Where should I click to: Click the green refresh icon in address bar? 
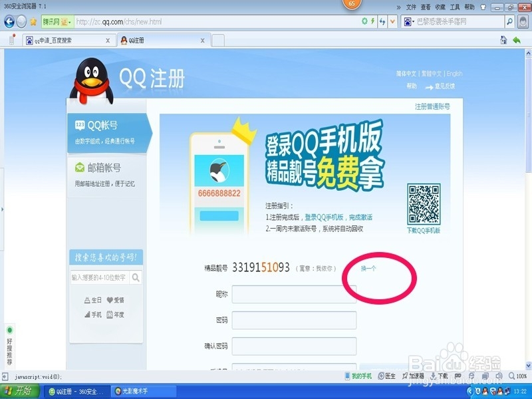[364, 22]
